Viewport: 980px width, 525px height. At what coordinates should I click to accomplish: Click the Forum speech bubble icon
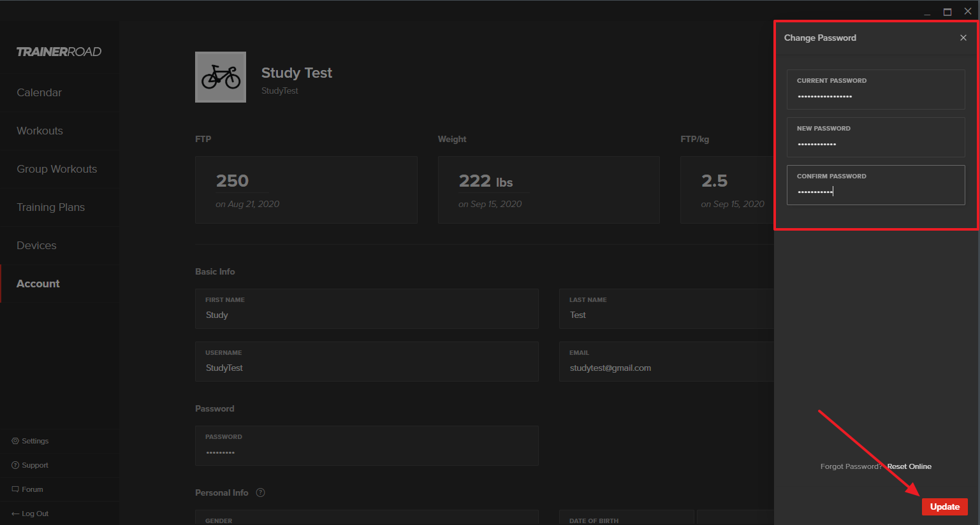(x=15, y=489)
